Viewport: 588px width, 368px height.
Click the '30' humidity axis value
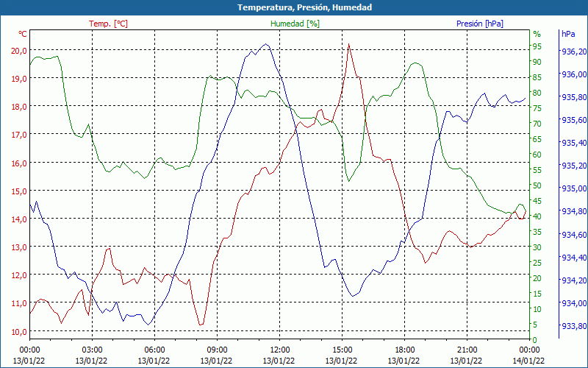point(537,247)
